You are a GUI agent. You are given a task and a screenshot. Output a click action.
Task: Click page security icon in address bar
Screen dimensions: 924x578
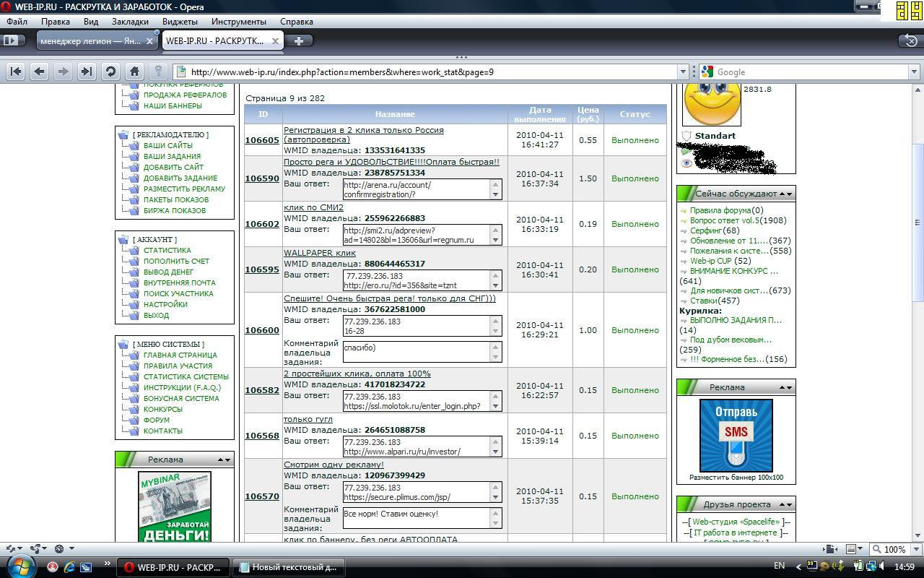coord(180,72)
